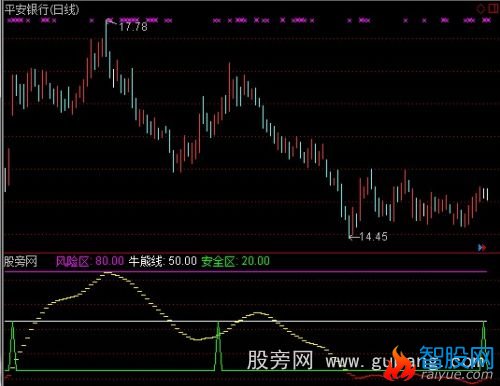Click the 股旁网 indicator name label
The image size is (500, 386).
tap(20, 261)
